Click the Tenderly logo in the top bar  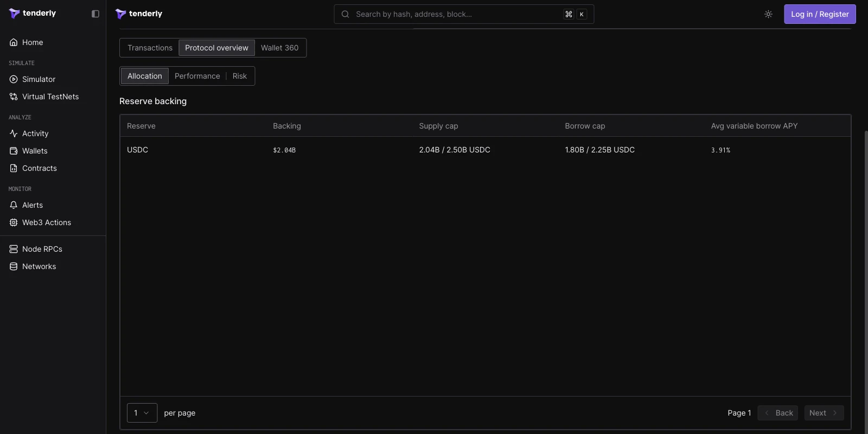click(x=139, y=14)
